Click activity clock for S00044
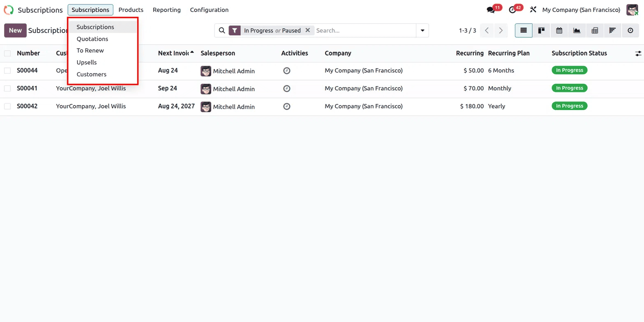 pyautogui.click(x=287, y=71)
